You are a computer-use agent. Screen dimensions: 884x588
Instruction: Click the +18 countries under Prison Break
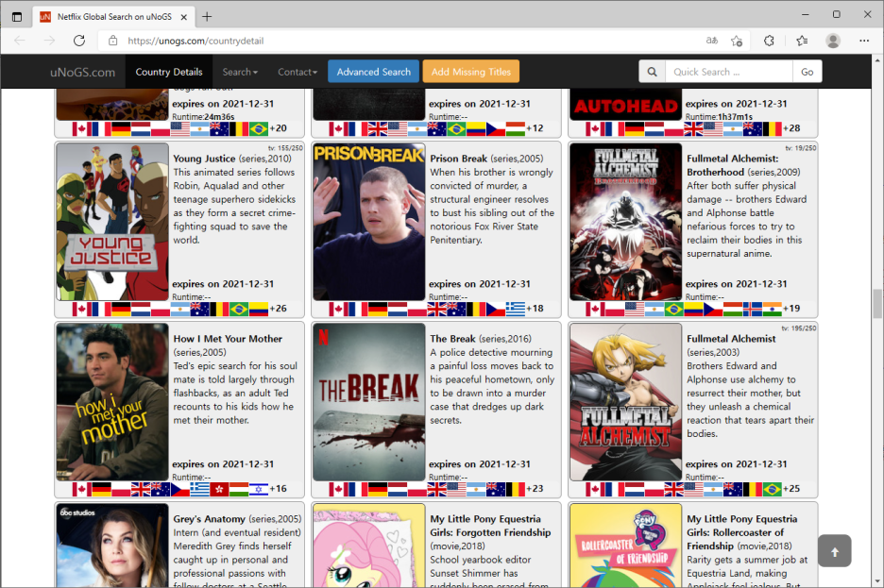click(x=535, y=309)
